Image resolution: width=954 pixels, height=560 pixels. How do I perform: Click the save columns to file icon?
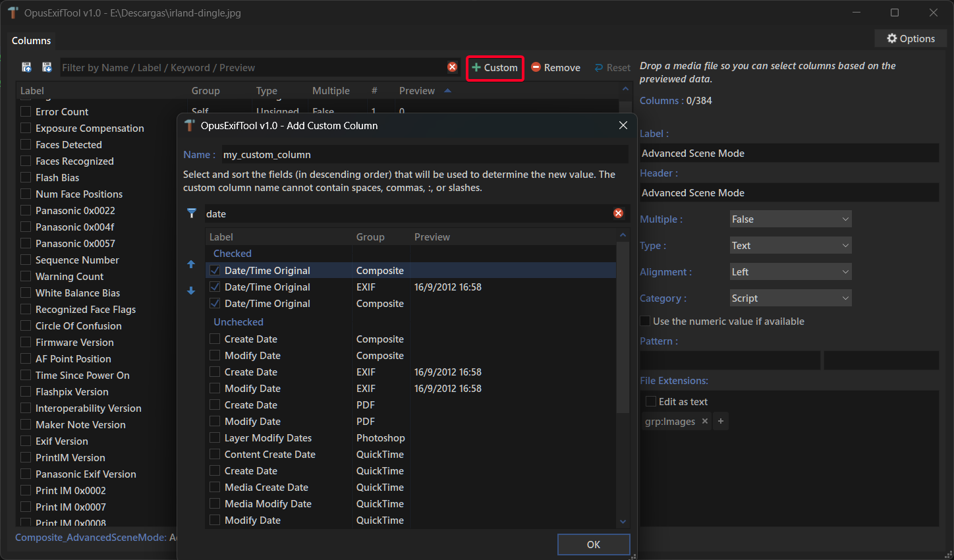[x=26, y=67]
